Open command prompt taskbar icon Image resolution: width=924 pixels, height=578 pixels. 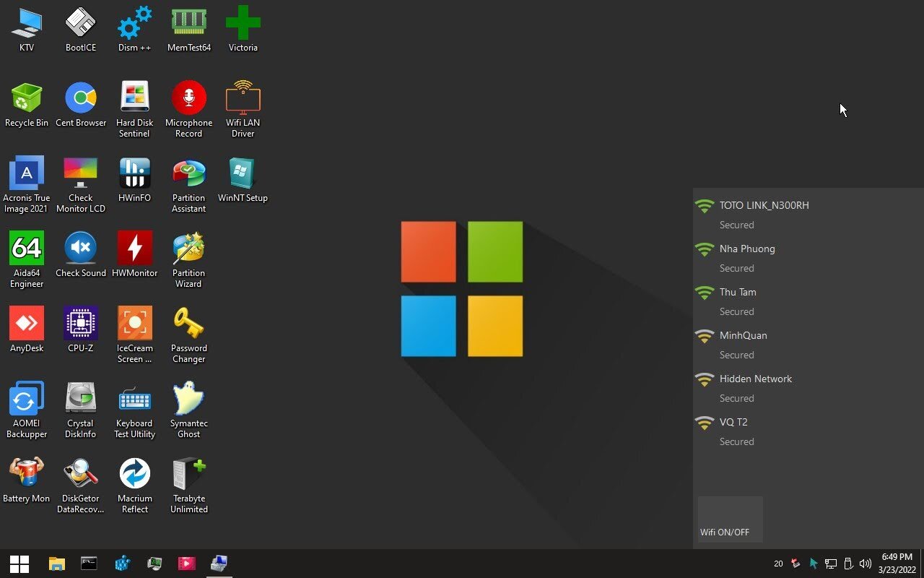89,564
